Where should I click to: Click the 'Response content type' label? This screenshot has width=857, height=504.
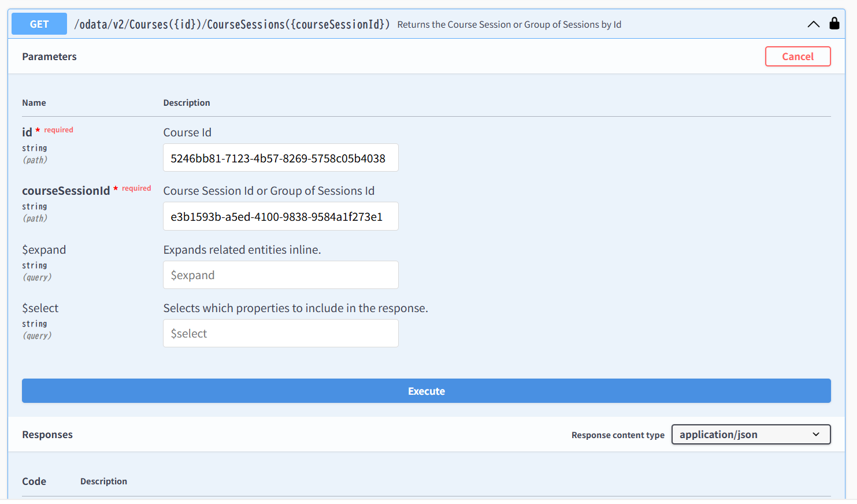618,435
